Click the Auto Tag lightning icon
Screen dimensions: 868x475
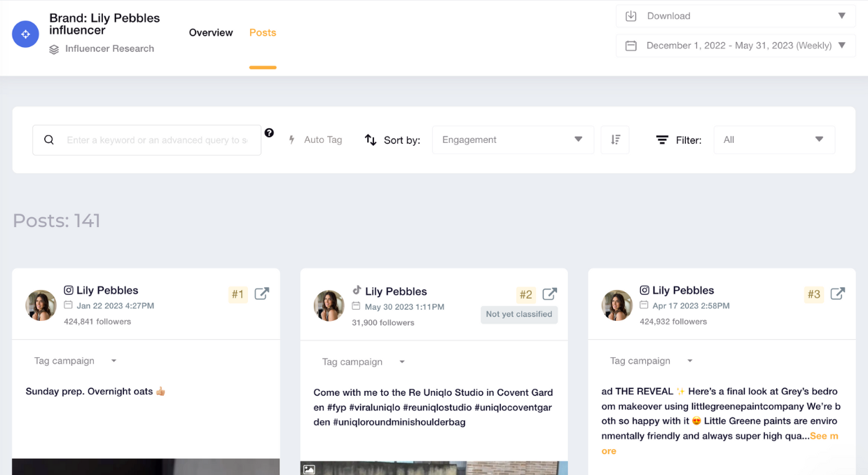[292, 140]
